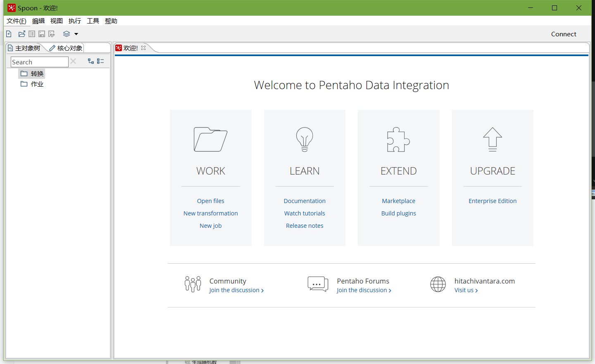Click the Watch tutorials link
Viewport: 595px width, 364px height.
tap(305, 213)
